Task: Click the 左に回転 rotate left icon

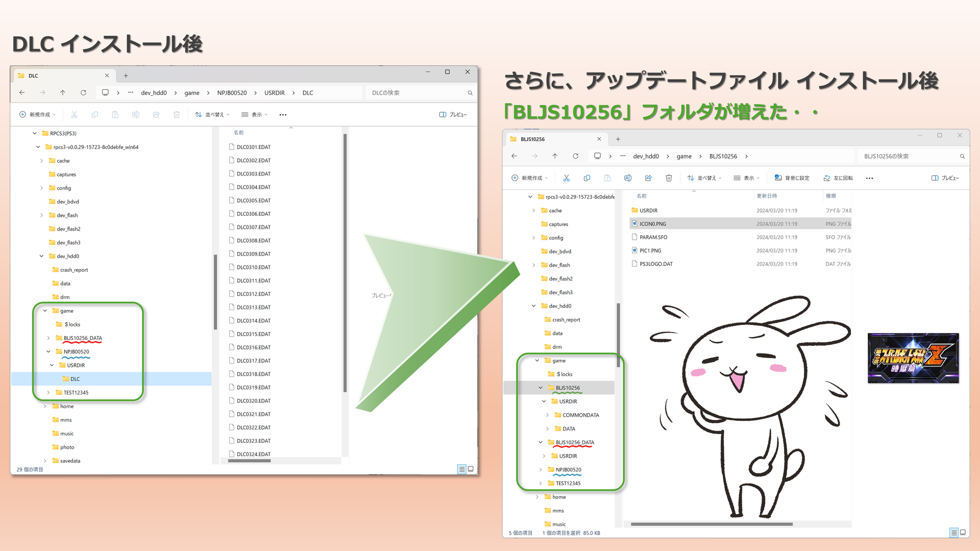Action: coord(838,178)
